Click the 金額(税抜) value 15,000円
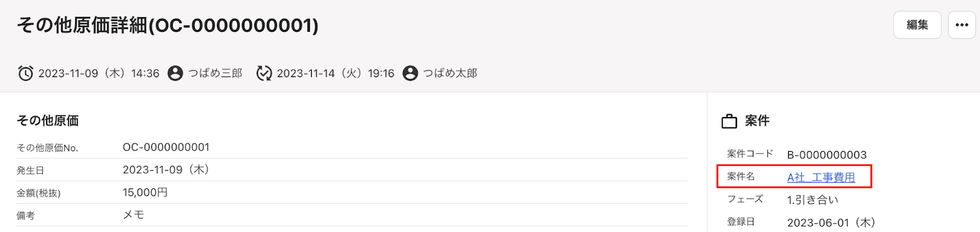Screen dimensions: 980x232 [x=145, y=192]
